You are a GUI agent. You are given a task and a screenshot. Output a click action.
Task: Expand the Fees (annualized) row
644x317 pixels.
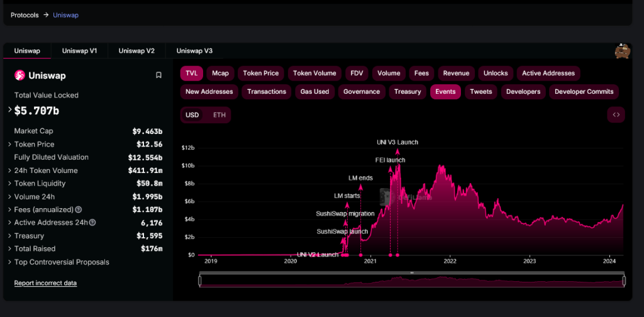pos(9,209)
